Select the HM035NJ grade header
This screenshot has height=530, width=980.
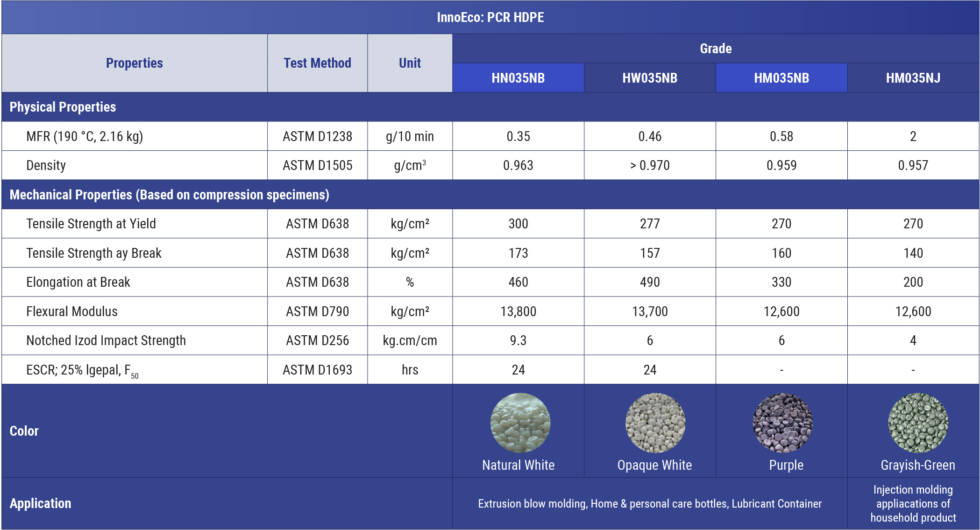coord(913,78)
